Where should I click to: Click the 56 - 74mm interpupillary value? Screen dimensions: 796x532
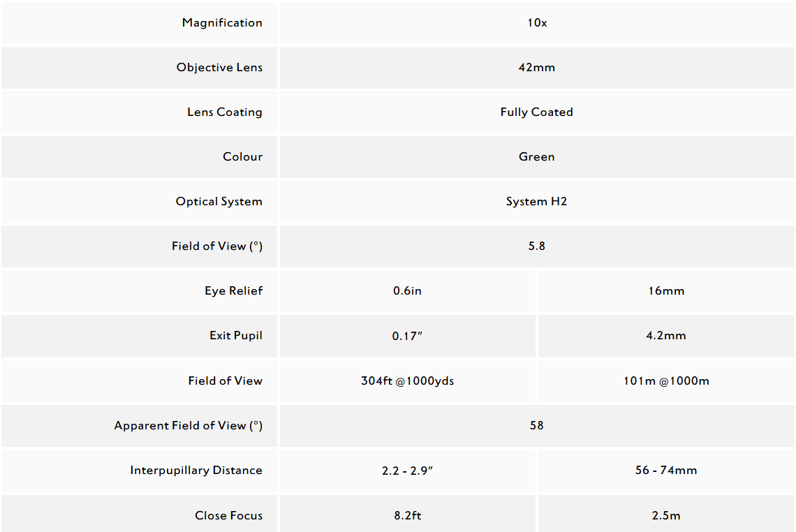coord(666,471)
